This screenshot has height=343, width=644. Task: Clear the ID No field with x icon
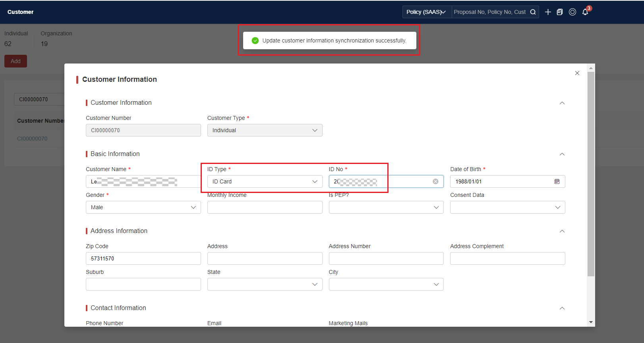[x=435, y=181]
